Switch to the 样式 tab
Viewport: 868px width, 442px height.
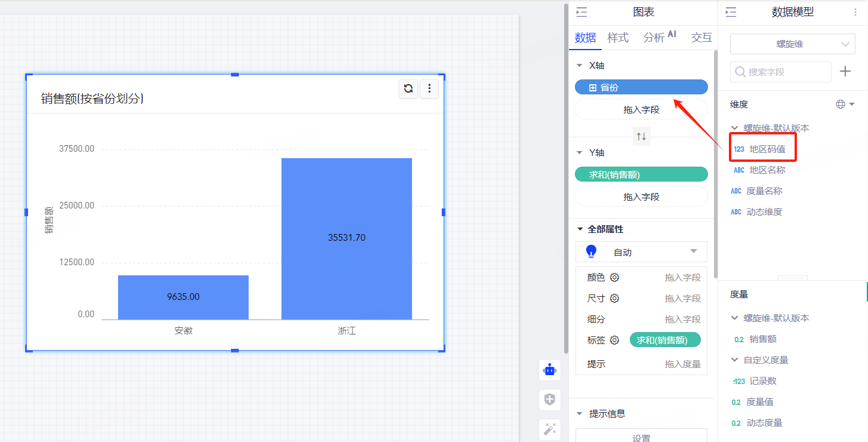pos(618,38)
